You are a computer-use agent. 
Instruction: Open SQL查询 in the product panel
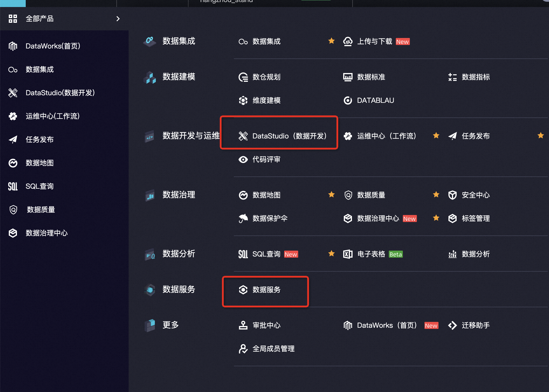(267, 254)
